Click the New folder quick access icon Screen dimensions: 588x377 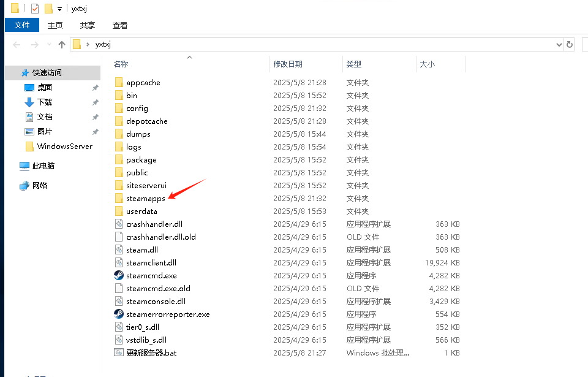(48, 8)
